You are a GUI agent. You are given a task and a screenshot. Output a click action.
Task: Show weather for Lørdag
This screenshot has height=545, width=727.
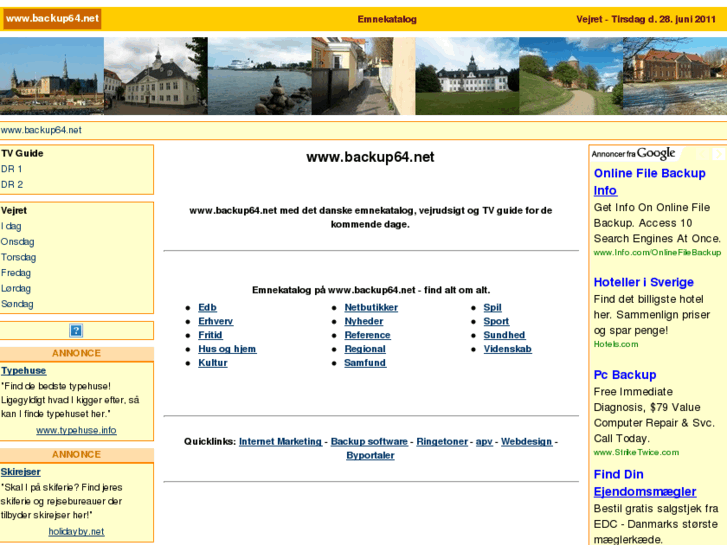[16, 289]
